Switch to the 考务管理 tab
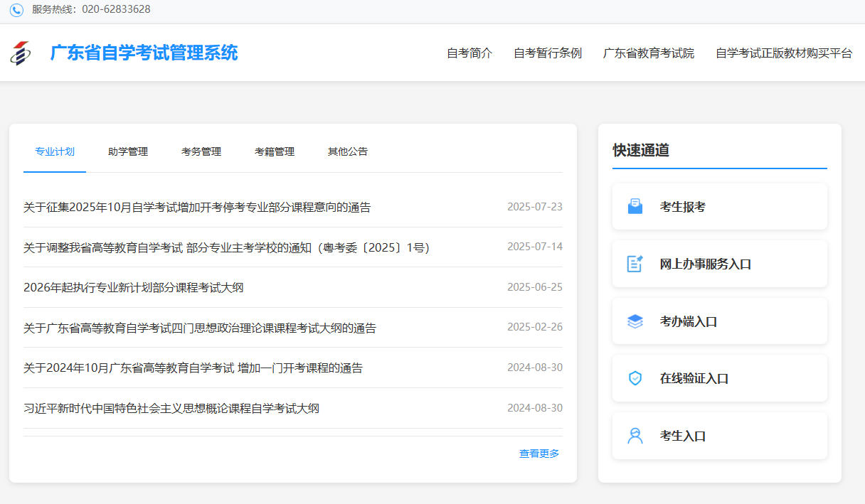This screenshot has width=865, height=504. (x=201, y=151)
